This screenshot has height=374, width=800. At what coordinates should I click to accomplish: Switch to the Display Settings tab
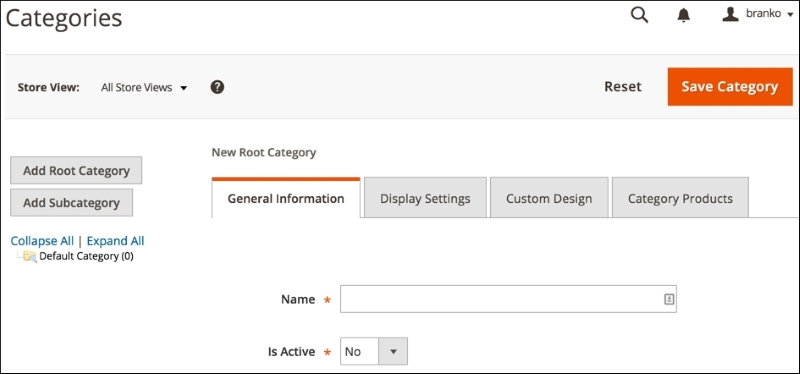[425, 198]
